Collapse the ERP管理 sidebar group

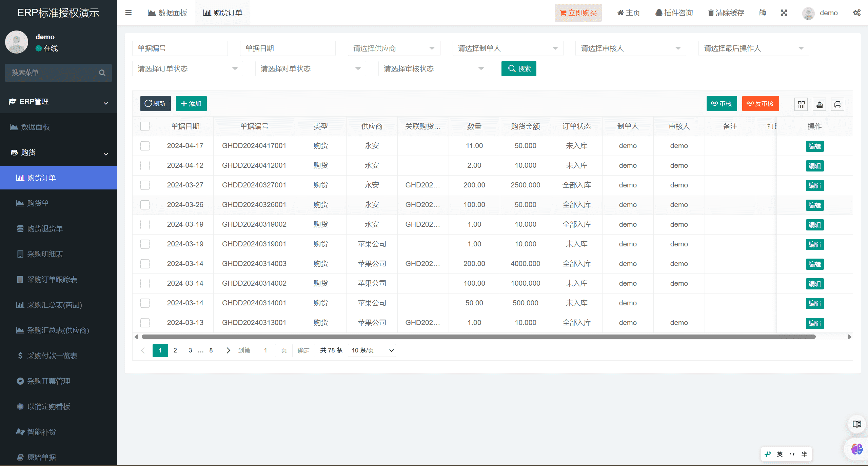[x=58, y=102]
